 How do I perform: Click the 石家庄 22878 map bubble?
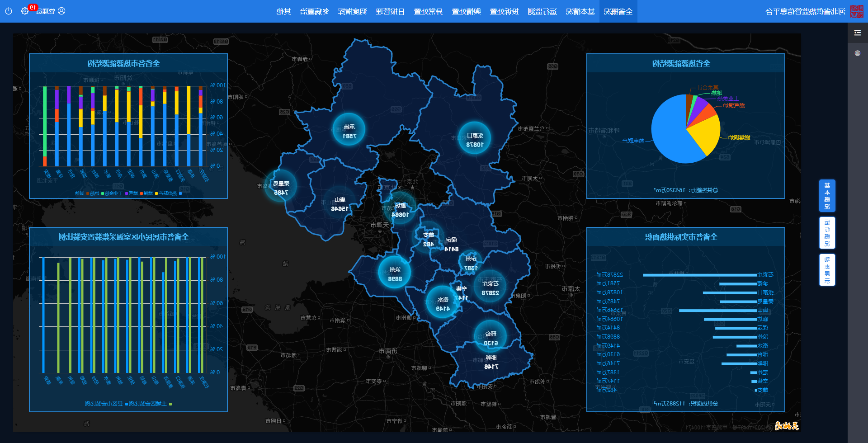(x=490, y=287)
